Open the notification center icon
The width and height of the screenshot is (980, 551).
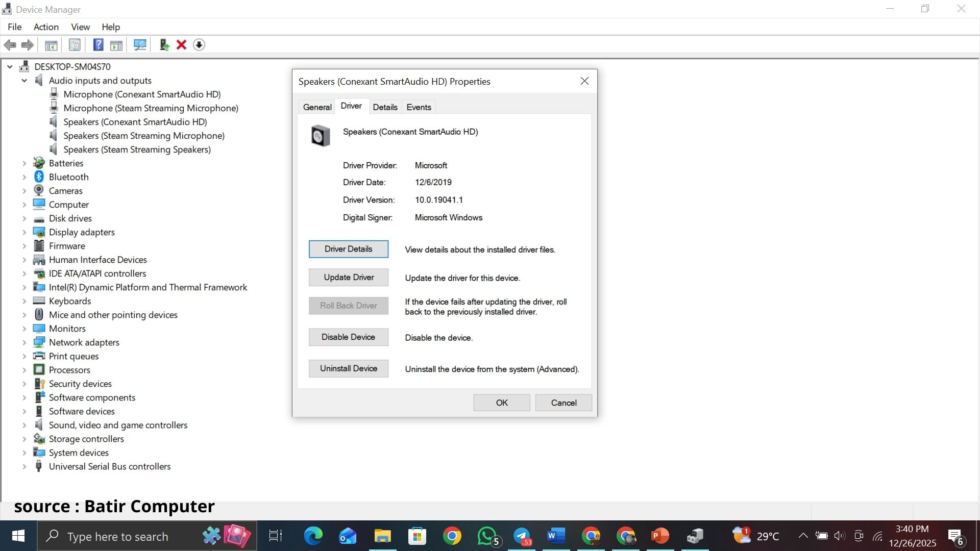(955, 536)
